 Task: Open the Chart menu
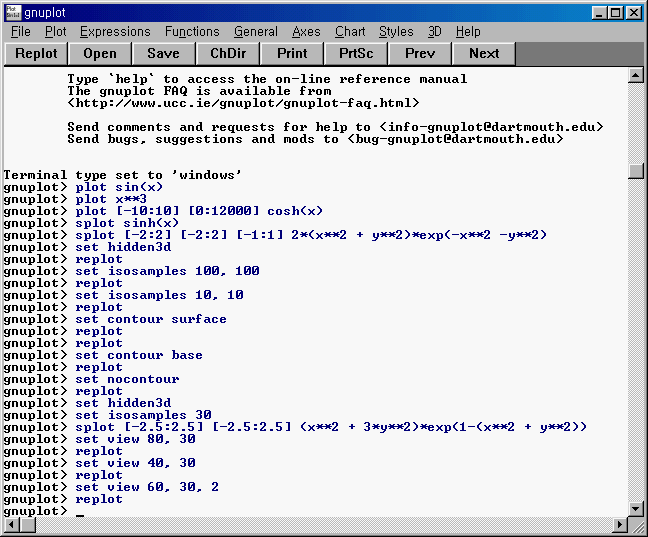tap(350, 32)
